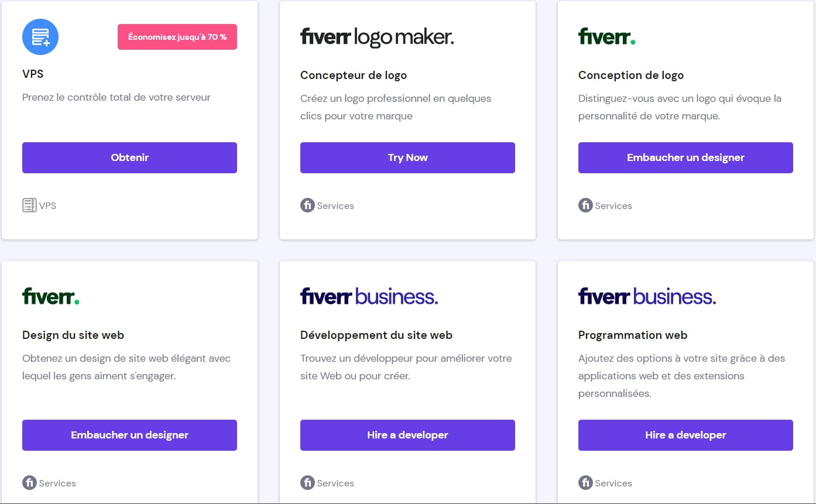Click Services icon under Développement du site web
This screenshot has width=816, height=504.
coord(307,483)
